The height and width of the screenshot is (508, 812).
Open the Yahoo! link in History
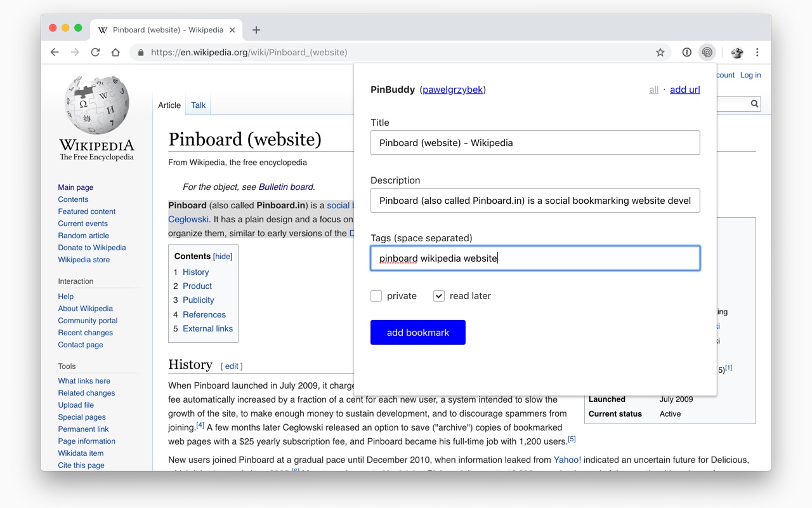pyautogui.click(x=567, y=460)
